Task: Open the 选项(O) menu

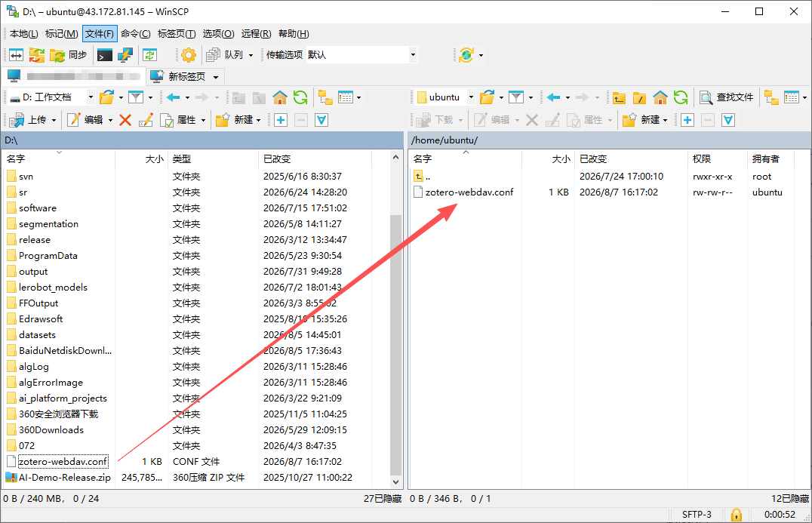Action: point(219,34)
